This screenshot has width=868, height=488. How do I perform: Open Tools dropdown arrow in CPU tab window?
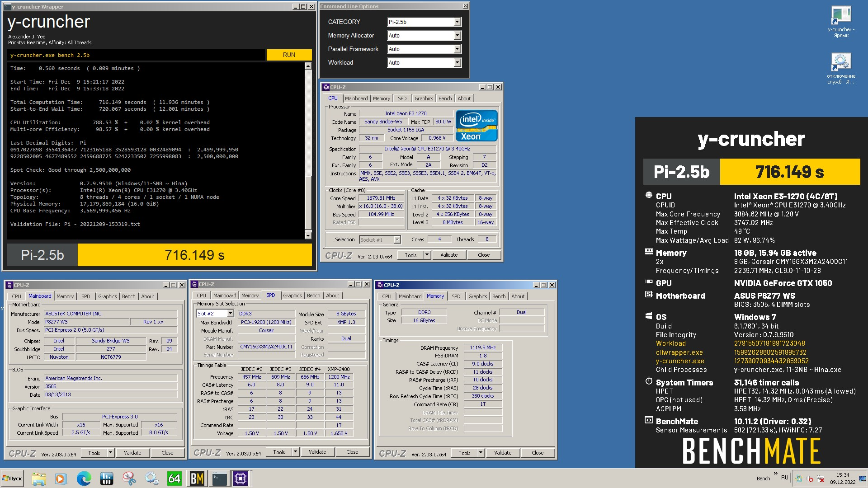pyautogui.click(x=426, y=255)
